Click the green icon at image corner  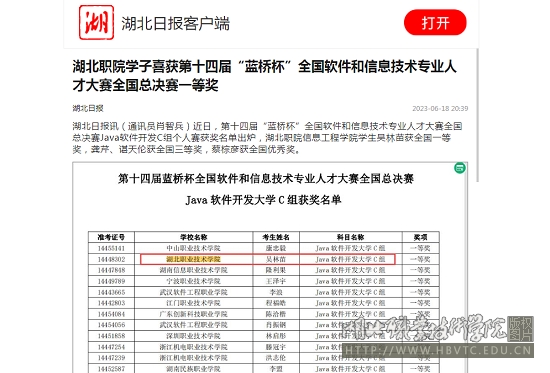[x=460, y=168]
